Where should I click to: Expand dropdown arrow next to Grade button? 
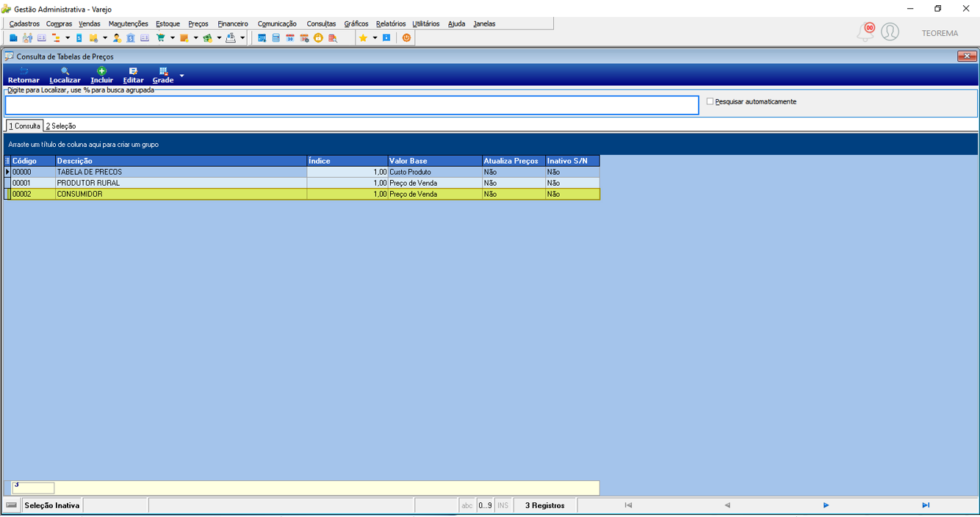point(181,76)
